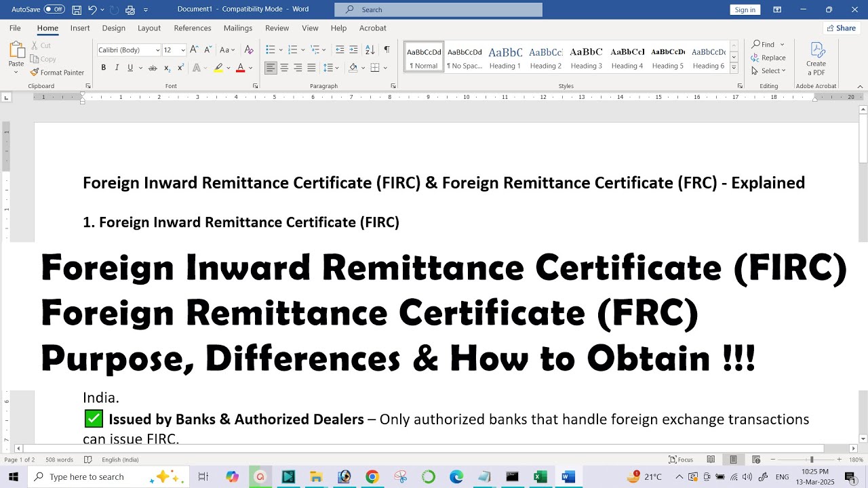Viewport: 868px width, 488px height.
Task: Open font size 12 dropdown
Action: (183, 50)
